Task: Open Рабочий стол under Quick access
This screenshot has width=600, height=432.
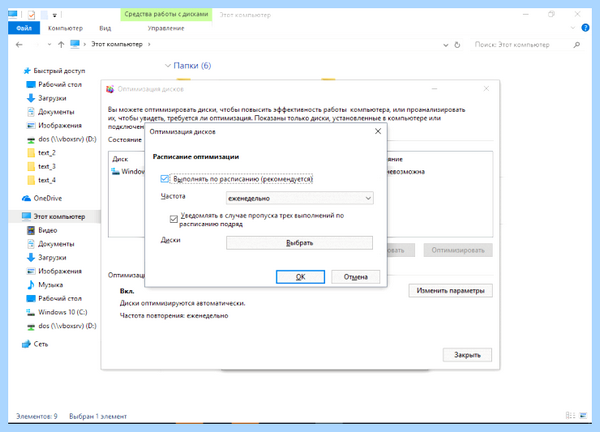Action: (60, 84)
